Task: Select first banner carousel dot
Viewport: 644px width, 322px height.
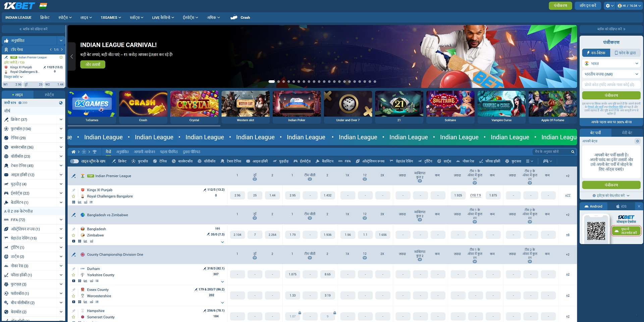Action: point(272,82)
